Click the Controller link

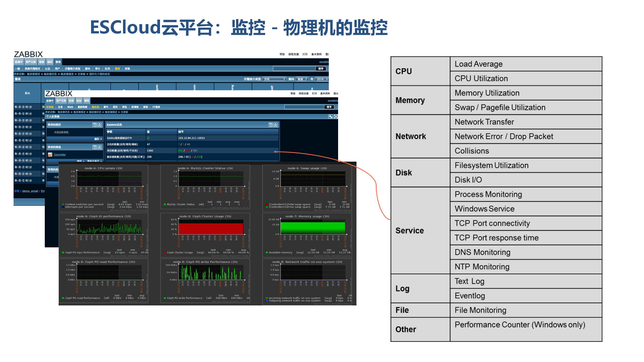[x=60, y=155]
